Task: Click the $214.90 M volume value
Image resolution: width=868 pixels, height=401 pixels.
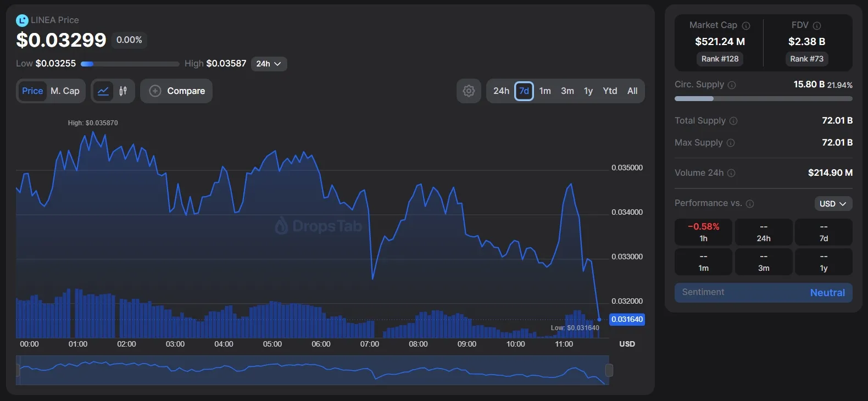Action: pyautogui.click(x=830, y=173)
